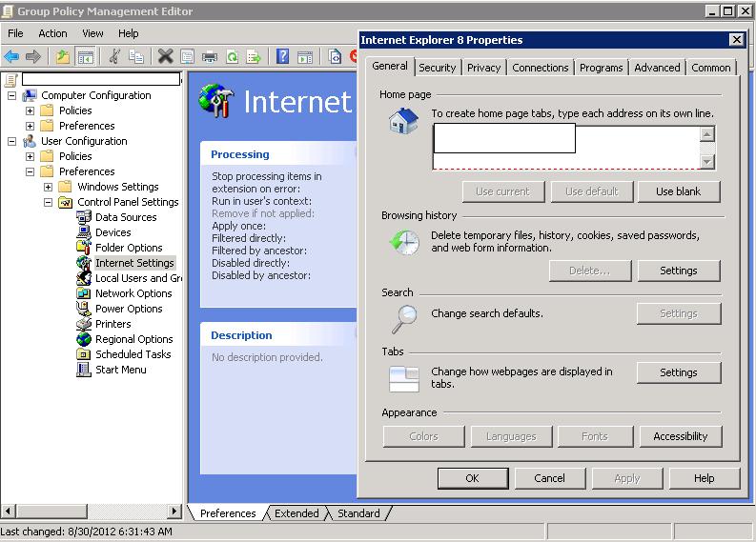
Task: Switch to the Connections tab
Action: click(x=540, y=68)
